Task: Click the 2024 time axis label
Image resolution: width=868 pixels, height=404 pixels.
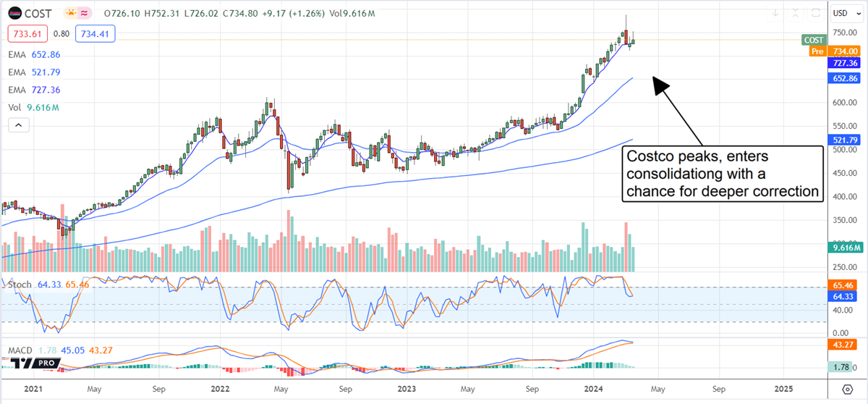Action: pos(593,388)
